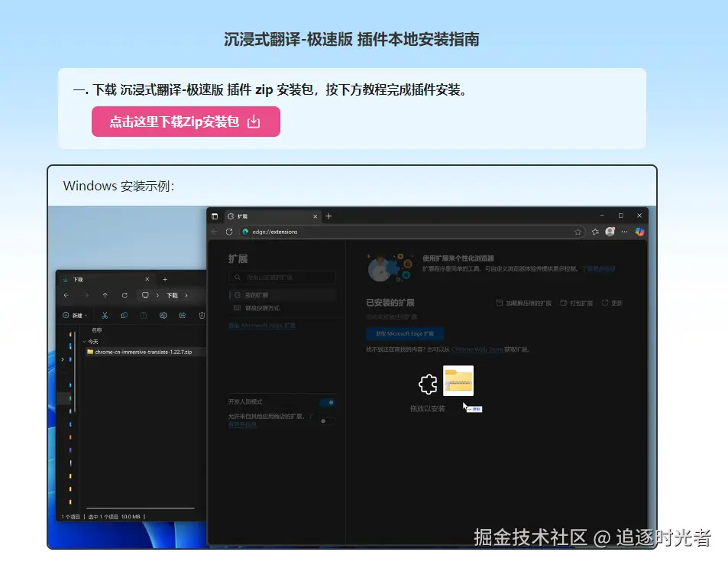This screenshot has width=728, height=565.
Task: Open the 新建 dropdown in File Explorer
Action: pos(75,316)
